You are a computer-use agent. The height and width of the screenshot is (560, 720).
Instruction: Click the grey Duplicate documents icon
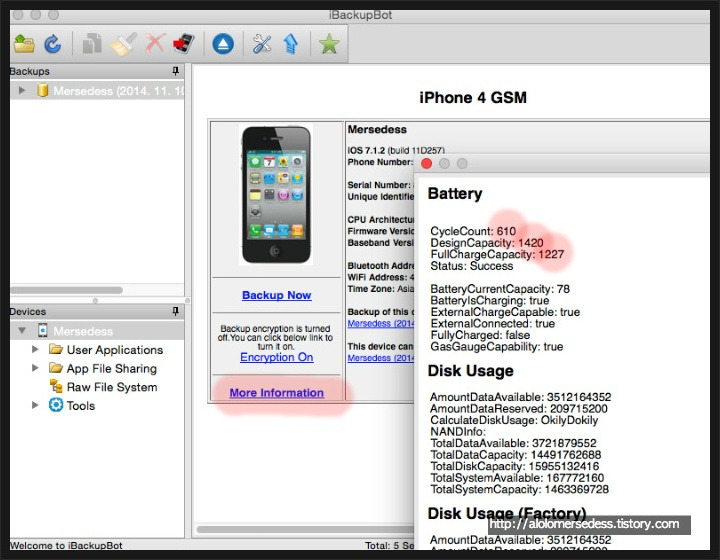(92, 44)
